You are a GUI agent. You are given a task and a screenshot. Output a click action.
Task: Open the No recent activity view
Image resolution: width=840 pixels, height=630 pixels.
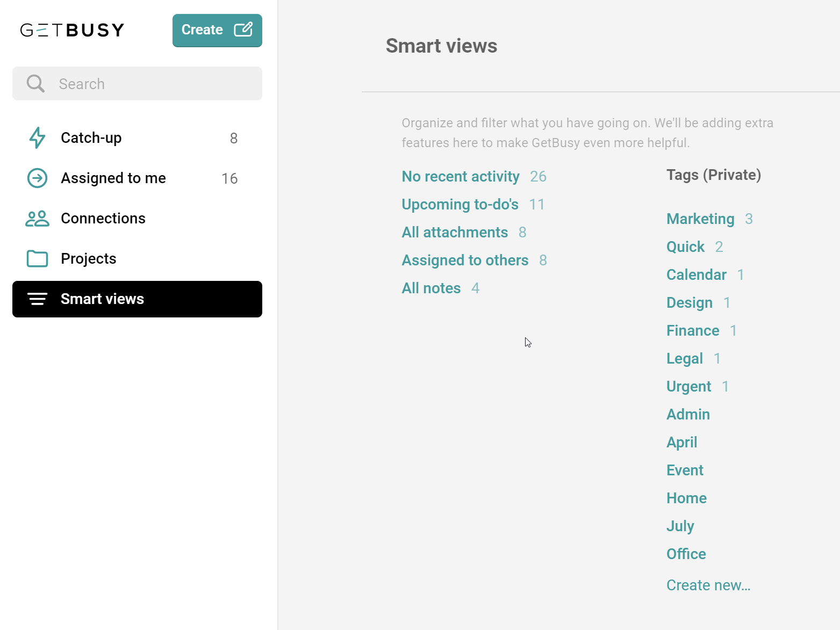(461, 176)
